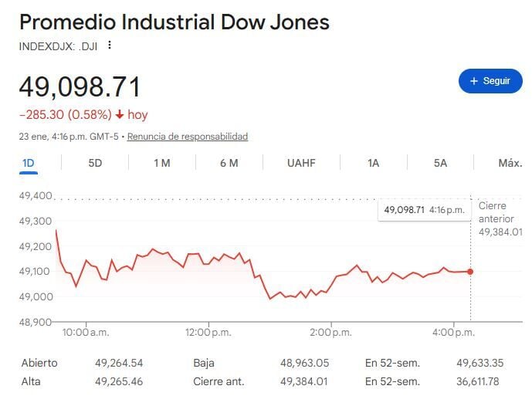
Task: Click the Cierre anterior label on chart
Action: [x=496, y=212]
